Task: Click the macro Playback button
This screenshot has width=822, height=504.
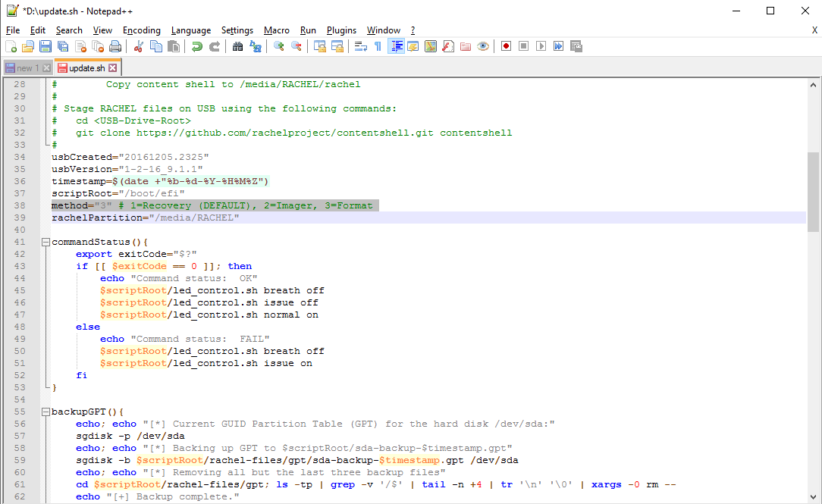Action: click(541, 47)
